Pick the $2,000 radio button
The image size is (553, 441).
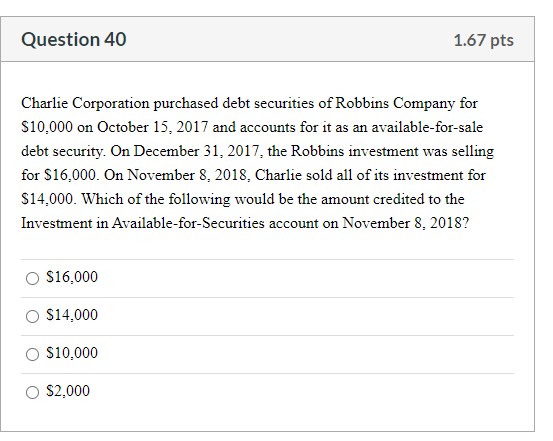point(32,392)
